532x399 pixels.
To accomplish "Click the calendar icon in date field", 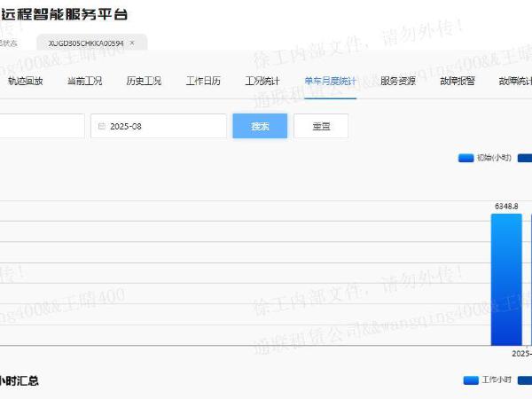I will [103, 127].
